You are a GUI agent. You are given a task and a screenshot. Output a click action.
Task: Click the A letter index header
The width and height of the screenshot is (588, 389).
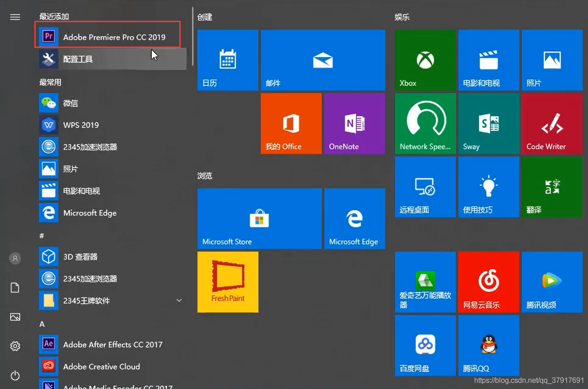42,324
